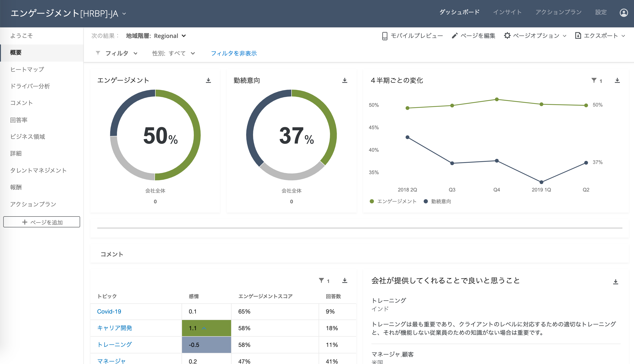Click the ページを編集 pencil icon
Image resolution: width=634 pixels, height=364 pixels.
[455, 35]
